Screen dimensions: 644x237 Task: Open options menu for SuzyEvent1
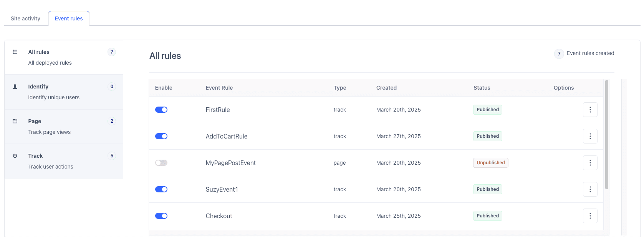(x=590, y=189)
